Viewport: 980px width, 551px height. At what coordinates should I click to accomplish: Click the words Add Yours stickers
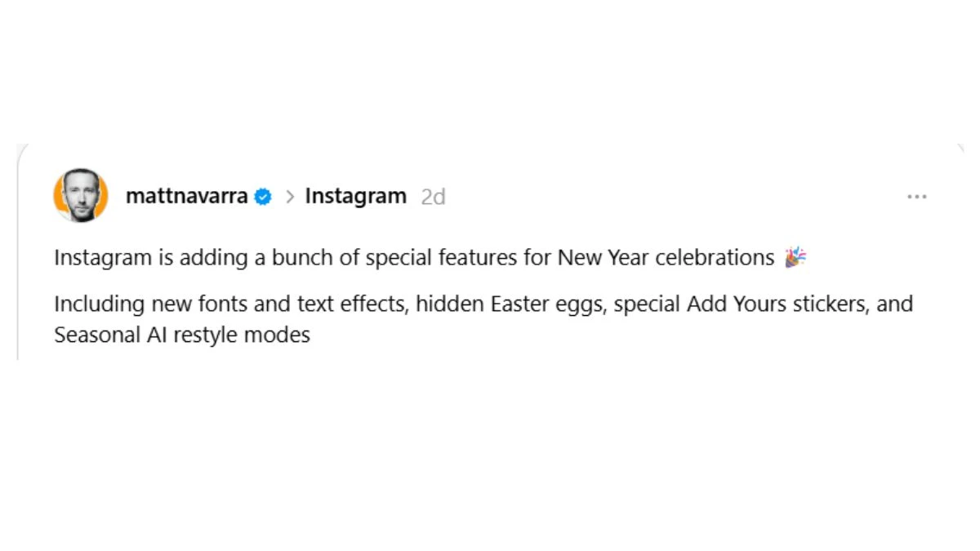(x=777, y=303)
